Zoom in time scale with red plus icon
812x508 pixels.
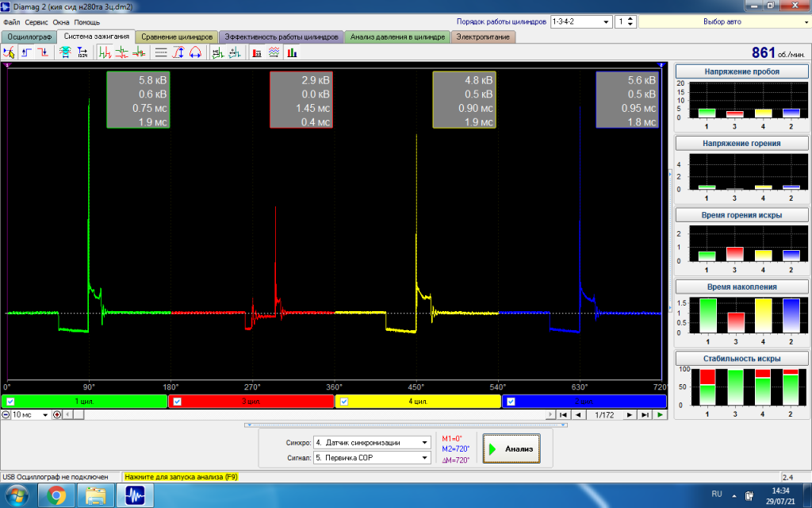pyautogui.click(x=57, y=414)
